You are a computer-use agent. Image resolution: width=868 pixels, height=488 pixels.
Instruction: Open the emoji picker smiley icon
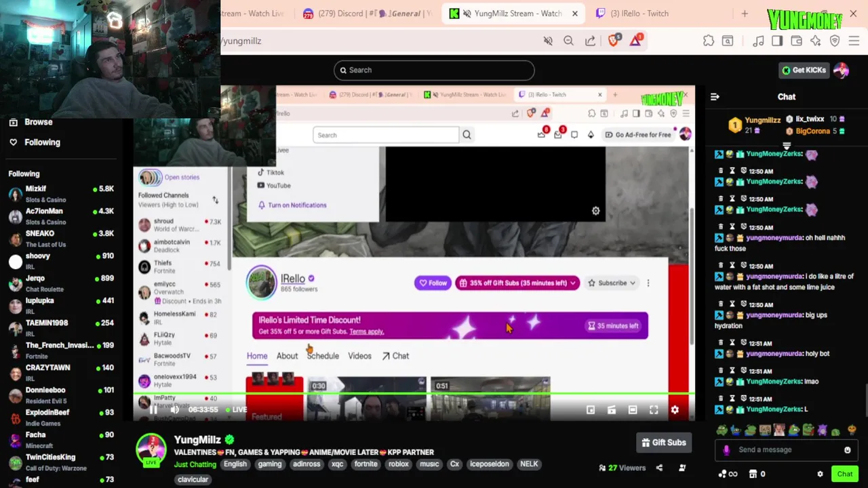(x=847, y=449)
